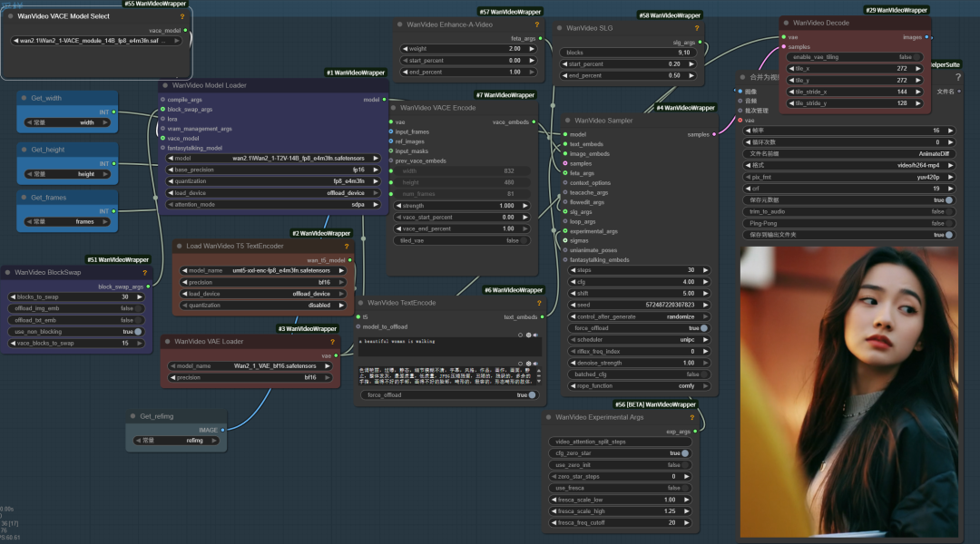Collapse the WanVideo VACE Encode node dot

393,107
